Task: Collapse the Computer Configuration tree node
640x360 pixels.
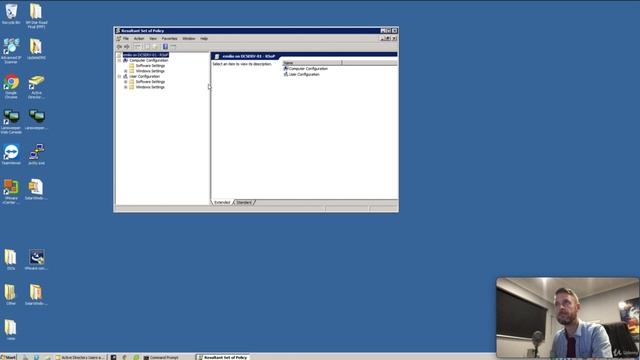Action: pyautogui.click(x=120, y=60)
